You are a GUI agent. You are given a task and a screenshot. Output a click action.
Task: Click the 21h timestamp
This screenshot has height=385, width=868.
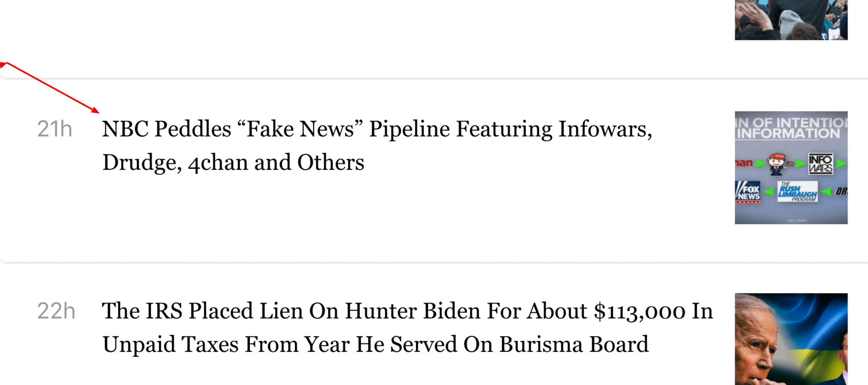pyautogui.click(x=55, y=129)
